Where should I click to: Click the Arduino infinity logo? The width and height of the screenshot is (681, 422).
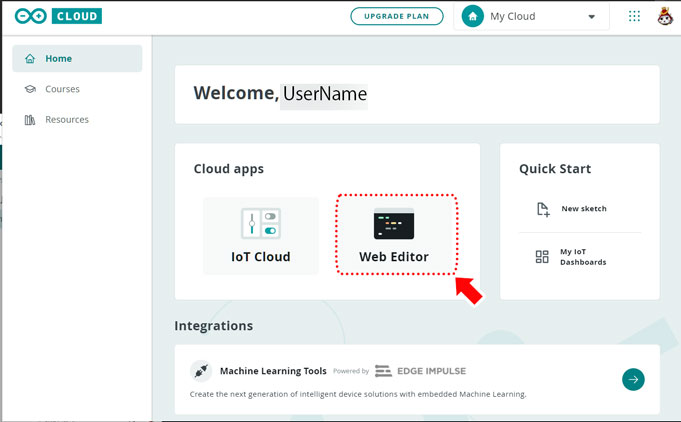point(30,16)
